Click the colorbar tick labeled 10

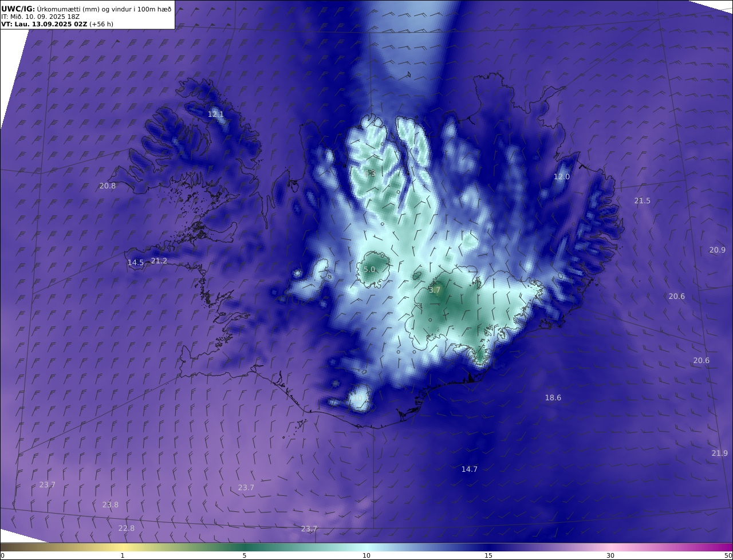(366, 555)
